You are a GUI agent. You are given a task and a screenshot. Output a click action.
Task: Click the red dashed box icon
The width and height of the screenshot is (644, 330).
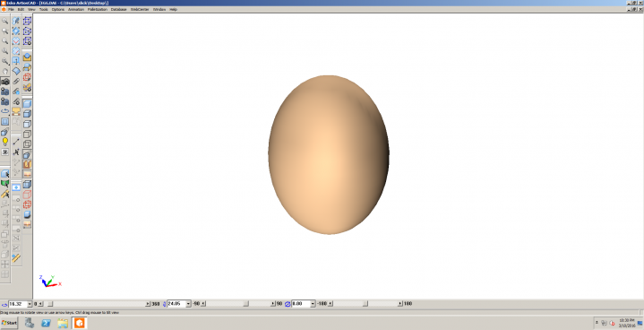point(27,77)
